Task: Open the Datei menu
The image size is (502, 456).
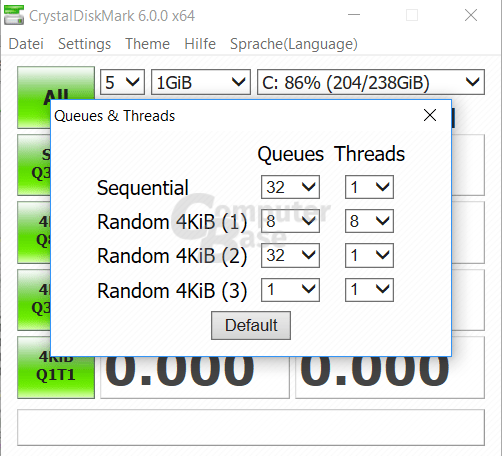Action: pos(26,44)
